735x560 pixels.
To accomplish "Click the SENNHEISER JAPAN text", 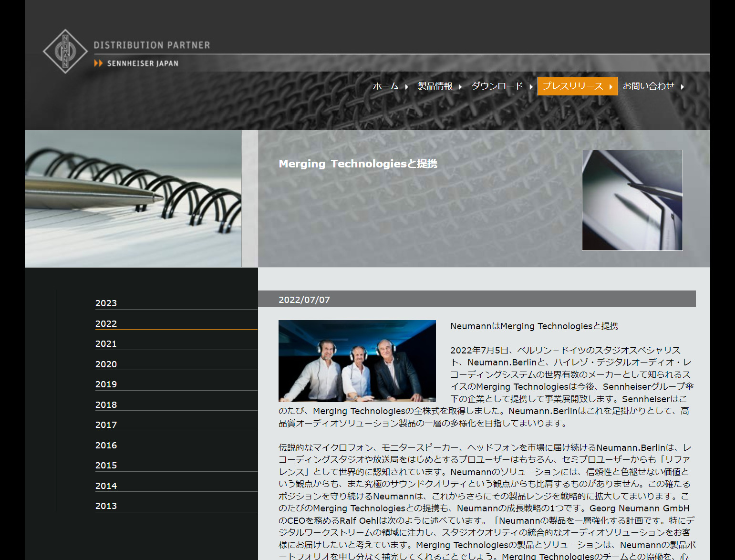I will click(143, 63).
